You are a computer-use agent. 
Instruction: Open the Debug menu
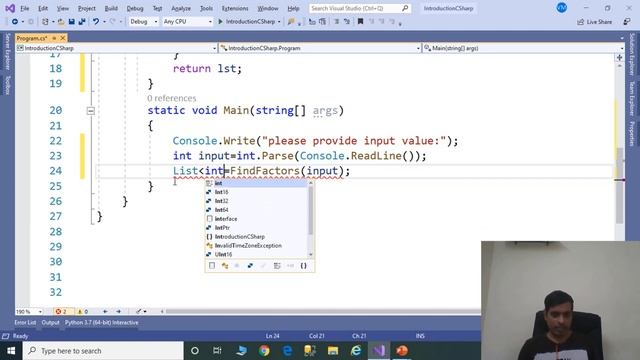tap(135, 8)
